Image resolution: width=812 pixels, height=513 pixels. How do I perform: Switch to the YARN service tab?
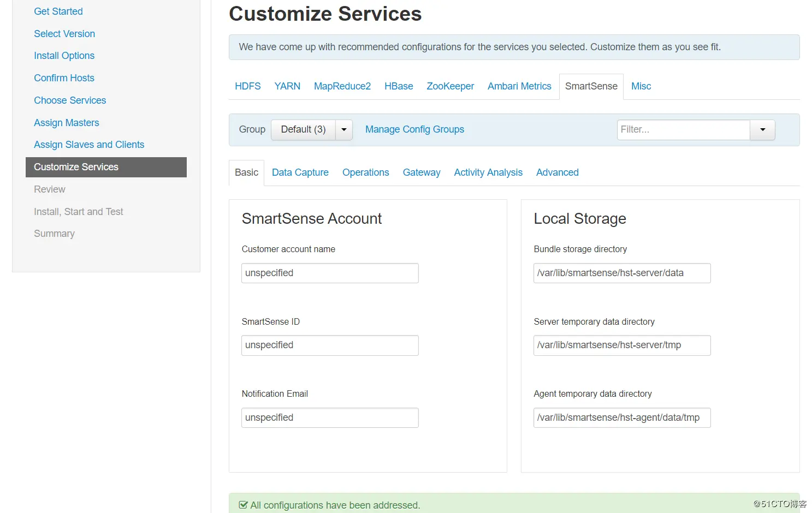click(287, 86)
